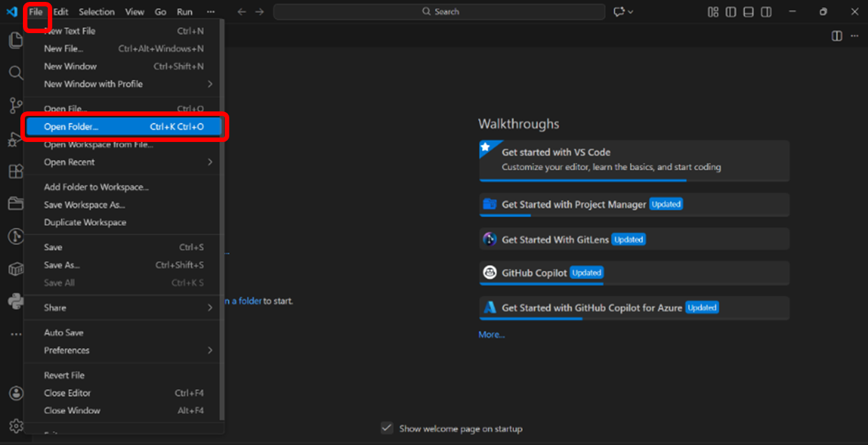
Task: Click the VS Code logo icon
Action: (x=11, y=11)
